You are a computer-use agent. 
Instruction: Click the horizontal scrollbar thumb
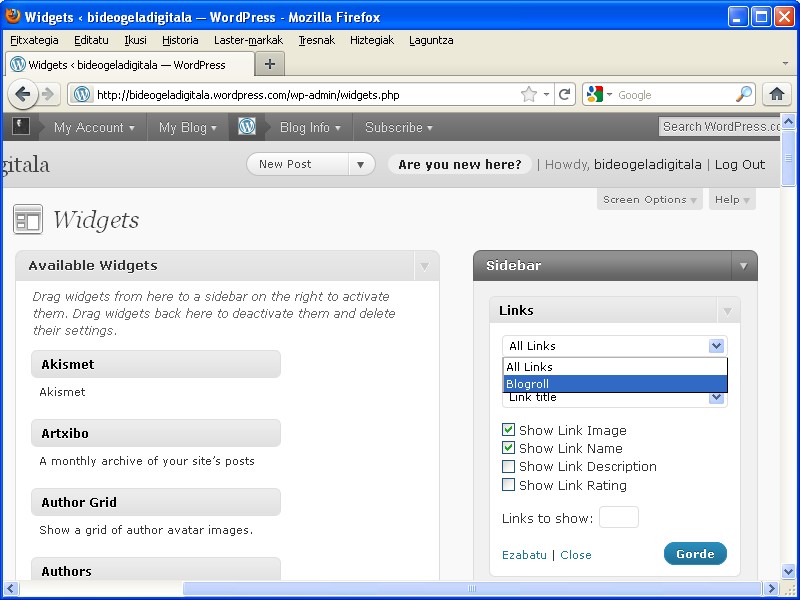click(x=472, y=588)
